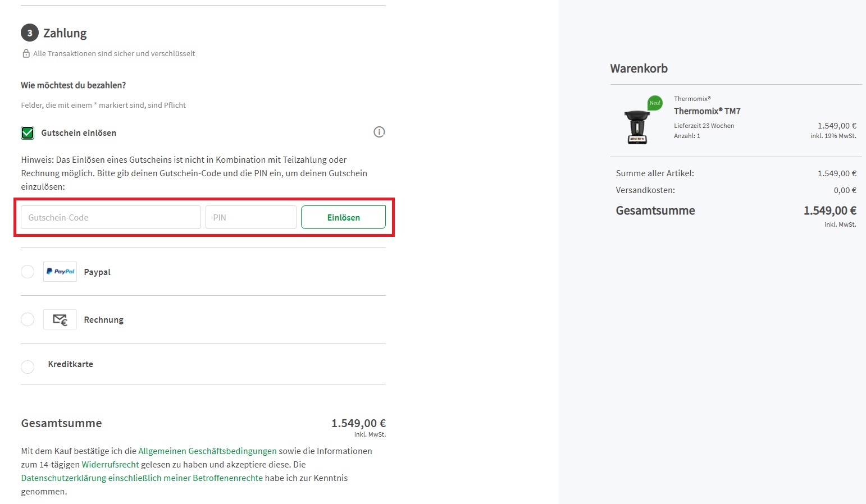This screenshot has height=504, width=866.
Task: Click the PIN input field
Action: pyautogui.click(x=251, y=217)
